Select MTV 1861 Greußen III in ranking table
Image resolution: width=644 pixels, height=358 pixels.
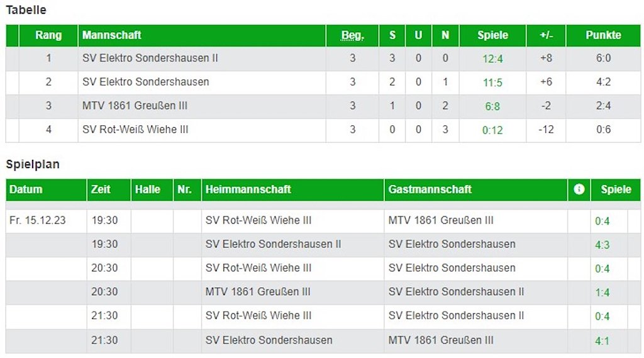coord(135,106)
